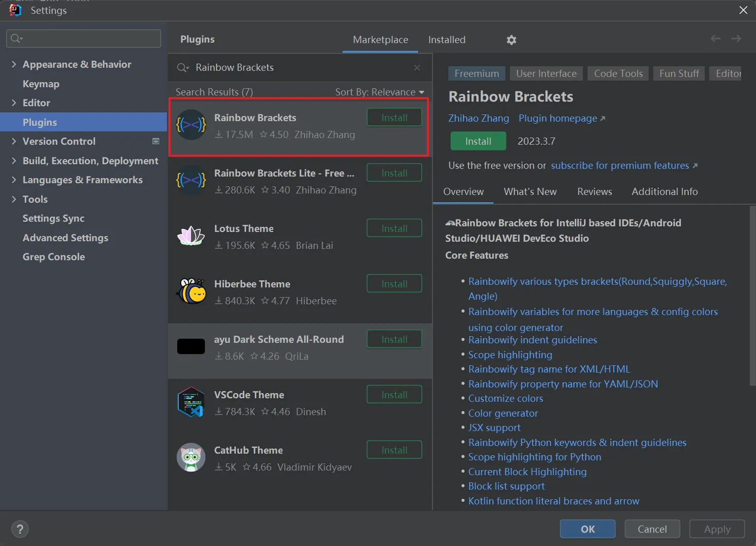
Task: Expand the Tools settings node
Action: click(x=14, y=199)
